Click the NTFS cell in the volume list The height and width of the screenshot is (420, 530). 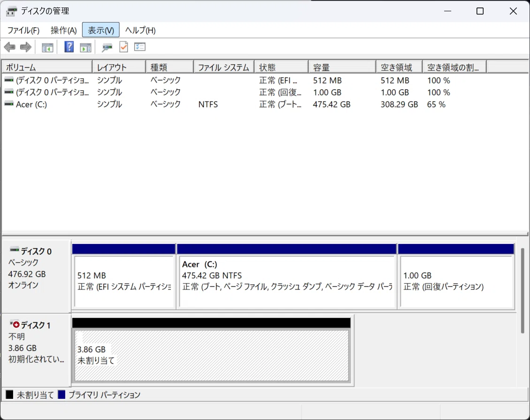208,105
